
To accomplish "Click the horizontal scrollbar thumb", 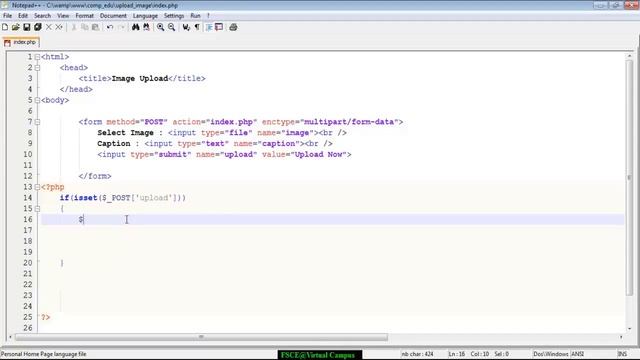I will [x=201, y=337].
